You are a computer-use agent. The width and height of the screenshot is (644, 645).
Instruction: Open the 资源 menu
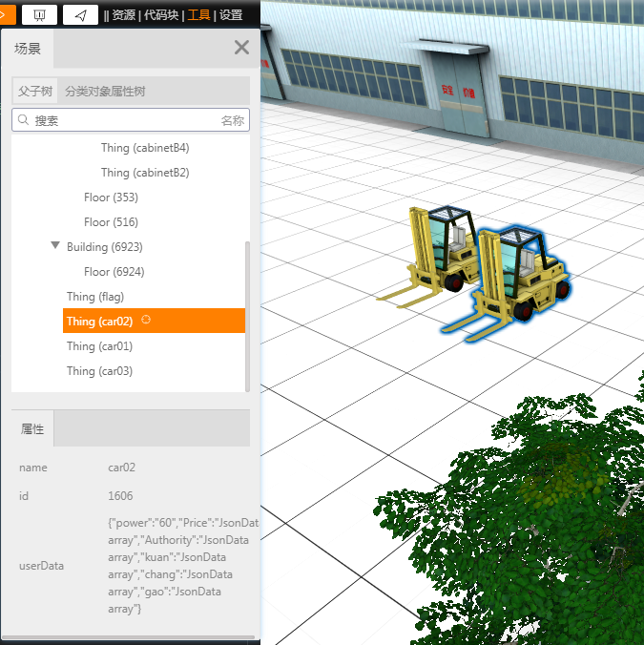tap(124, 15)
